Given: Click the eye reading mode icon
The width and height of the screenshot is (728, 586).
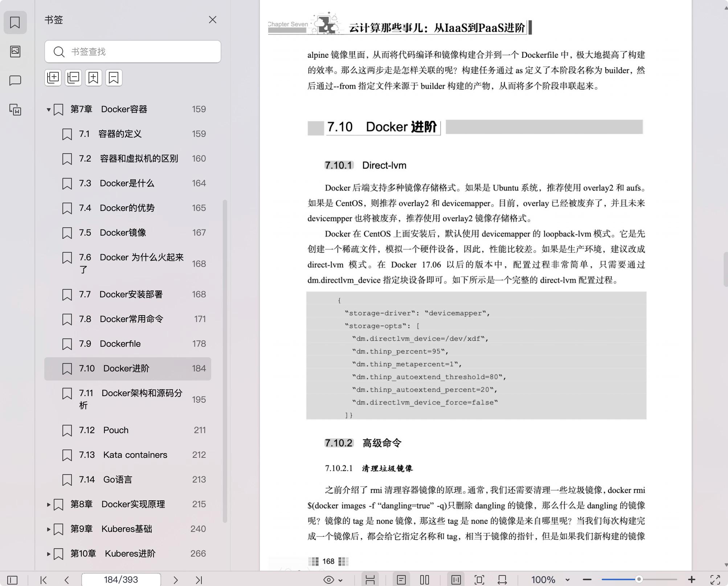Looking at the screenshot, I should click(328, 580).
